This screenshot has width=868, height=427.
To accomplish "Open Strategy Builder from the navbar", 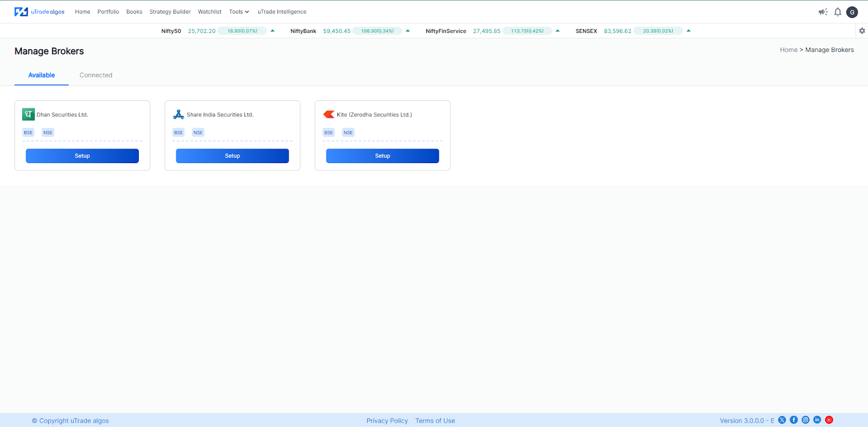I will [x=170, y=12].
